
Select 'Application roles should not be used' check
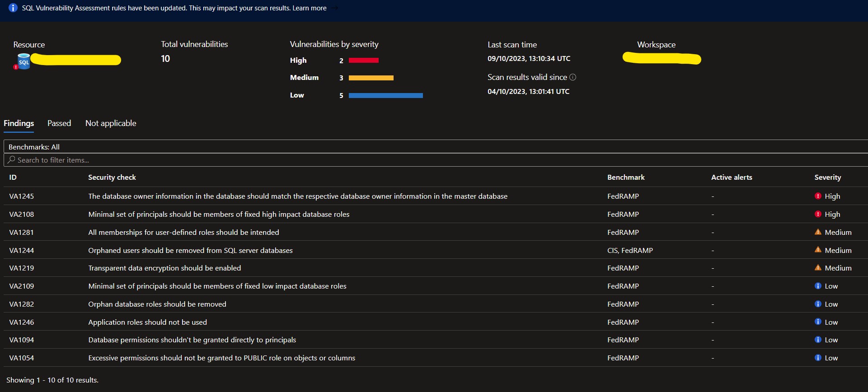(147, 322)
